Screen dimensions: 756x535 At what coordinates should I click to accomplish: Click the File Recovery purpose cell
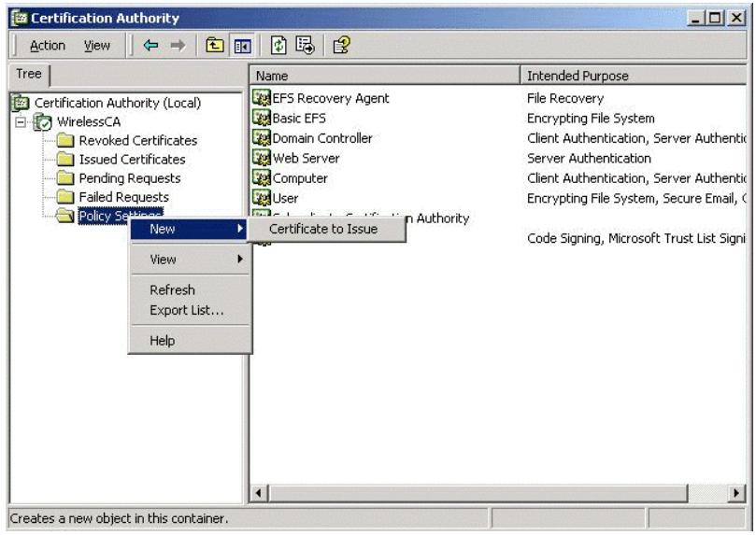(x=565, y=98)
